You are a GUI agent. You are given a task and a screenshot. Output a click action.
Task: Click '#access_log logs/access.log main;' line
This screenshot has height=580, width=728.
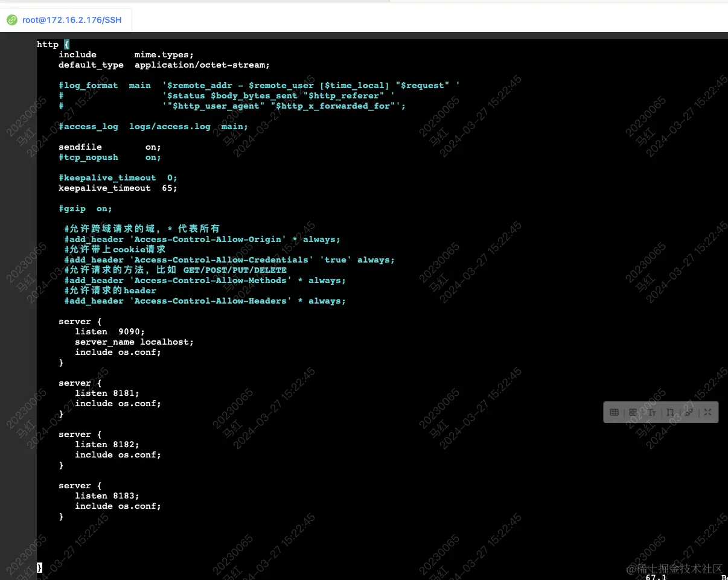click(153, 126)
